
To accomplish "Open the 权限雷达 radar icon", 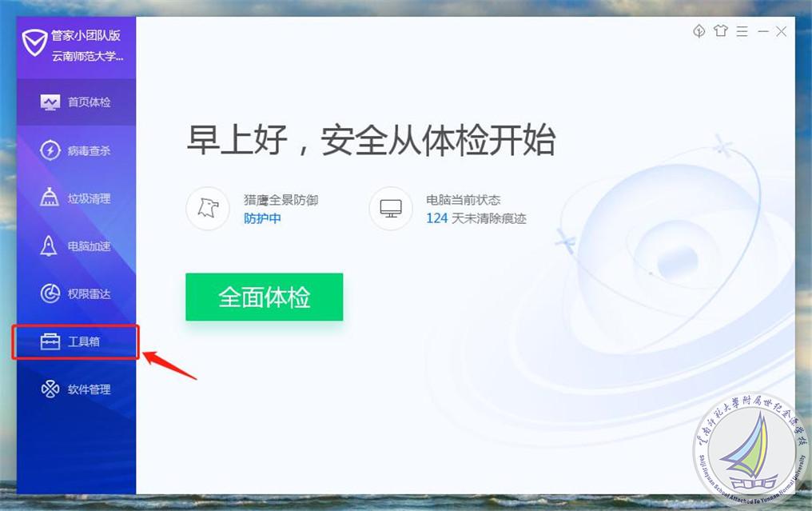I will click(x=50, y=293).
